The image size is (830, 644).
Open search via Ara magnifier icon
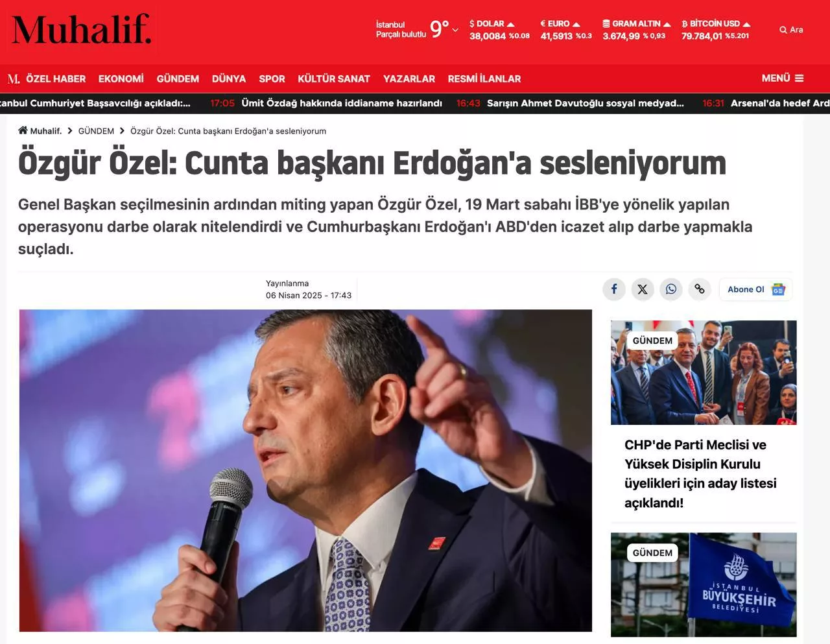[783, 30]
